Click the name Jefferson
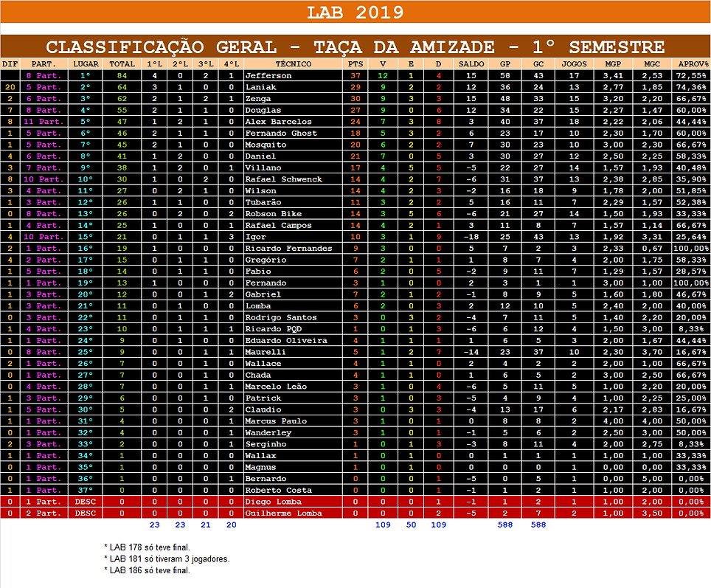Screen dimensions: 711x588 (x=268, y=76)
